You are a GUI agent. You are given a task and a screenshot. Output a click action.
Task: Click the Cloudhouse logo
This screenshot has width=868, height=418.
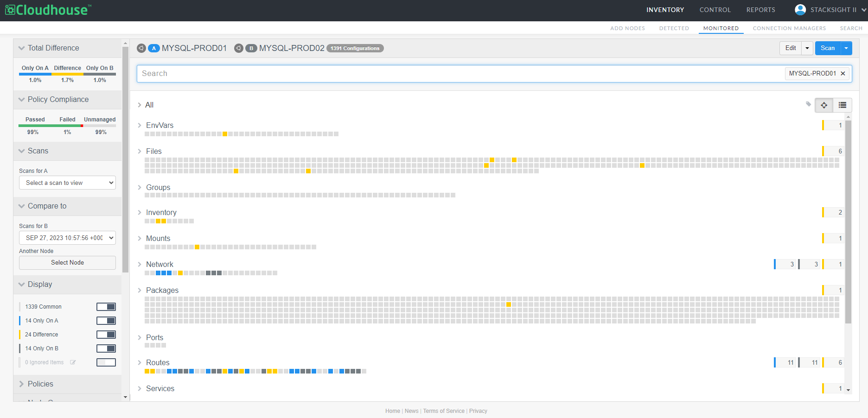click(48, 10)
